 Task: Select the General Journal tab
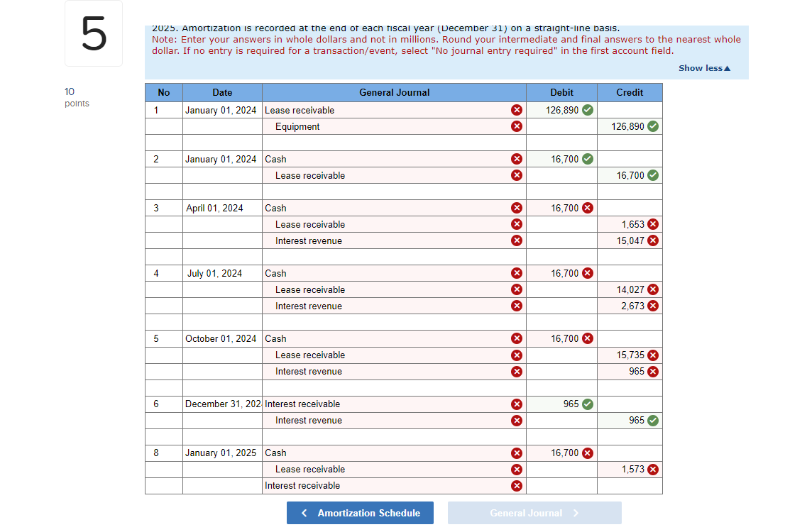pyautogui.click(x=534, y=512)
